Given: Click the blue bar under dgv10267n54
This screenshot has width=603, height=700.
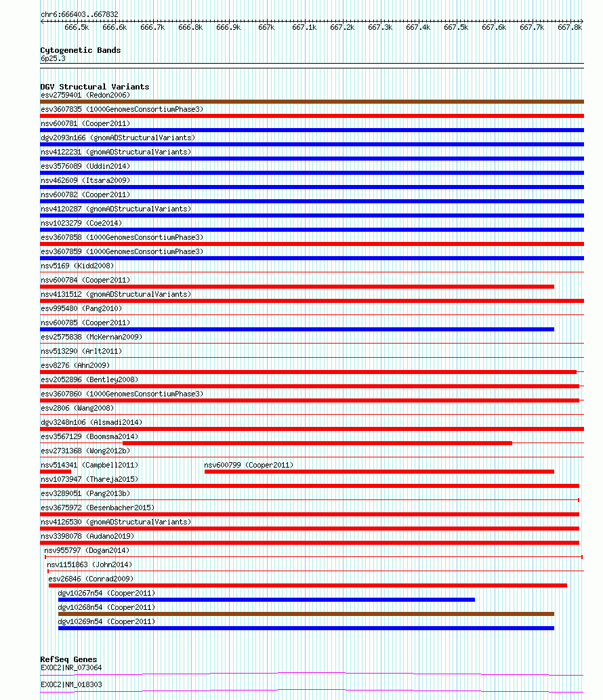Looking at the screenshot, I should click(x=266, y=600).
